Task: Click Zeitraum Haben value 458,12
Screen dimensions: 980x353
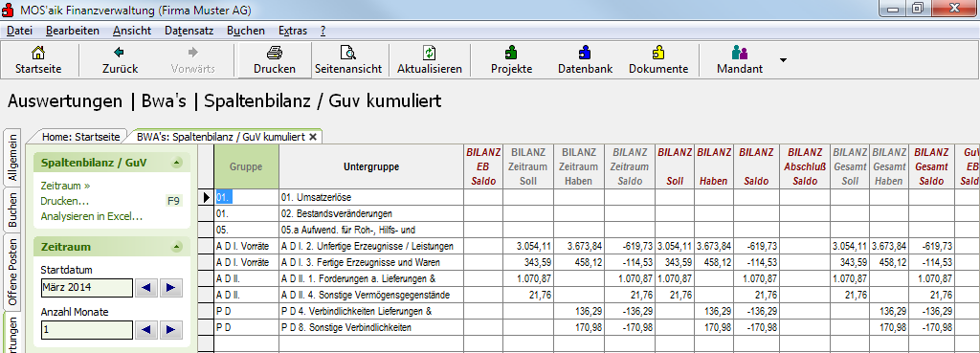Action: click(579, 262)
